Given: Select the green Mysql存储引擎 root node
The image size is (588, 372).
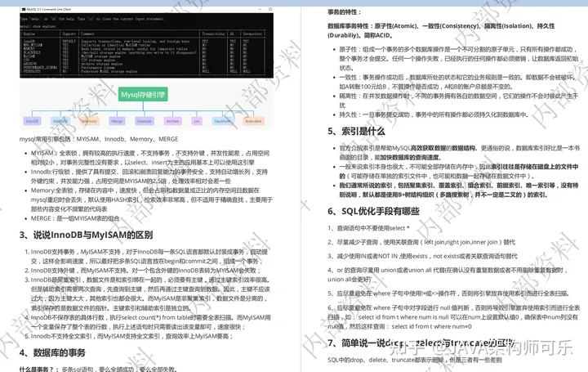Looking at the screenshot, I should pyautogui.click(x=143, y=95).
